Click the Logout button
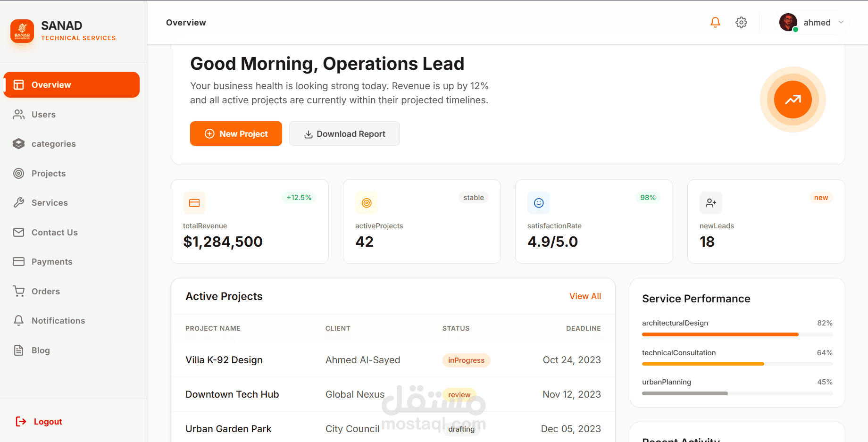Viewport: 868px width, 442px height. point(39,421)
